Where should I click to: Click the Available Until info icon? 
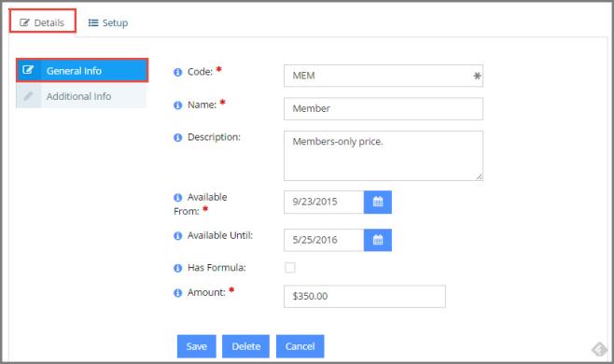tap(178, 236)
